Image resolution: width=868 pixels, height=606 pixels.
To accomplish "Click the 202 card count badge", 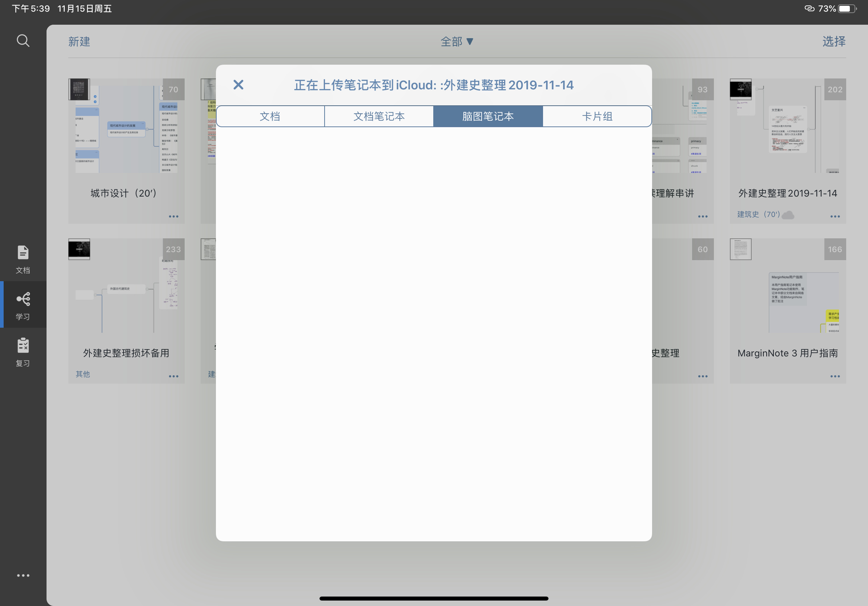I will pos(835,89).
